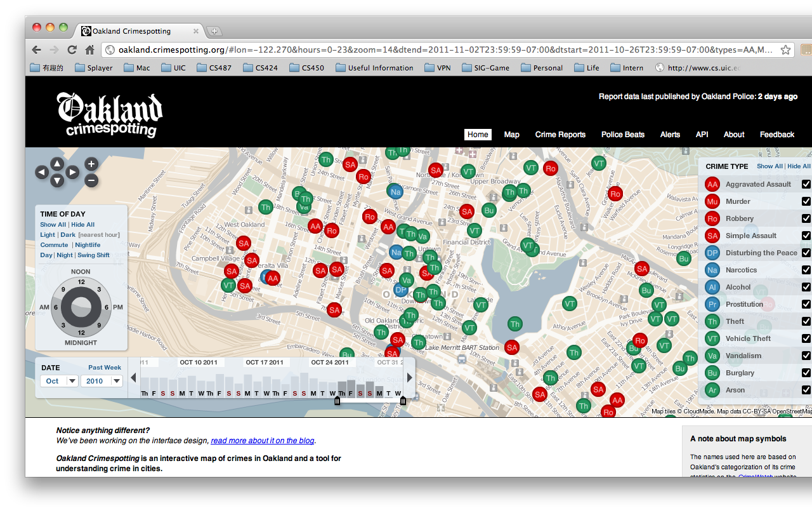812x508 pixels.
Task: Click the Arson Ar legend icon
Action: (712, 390)
